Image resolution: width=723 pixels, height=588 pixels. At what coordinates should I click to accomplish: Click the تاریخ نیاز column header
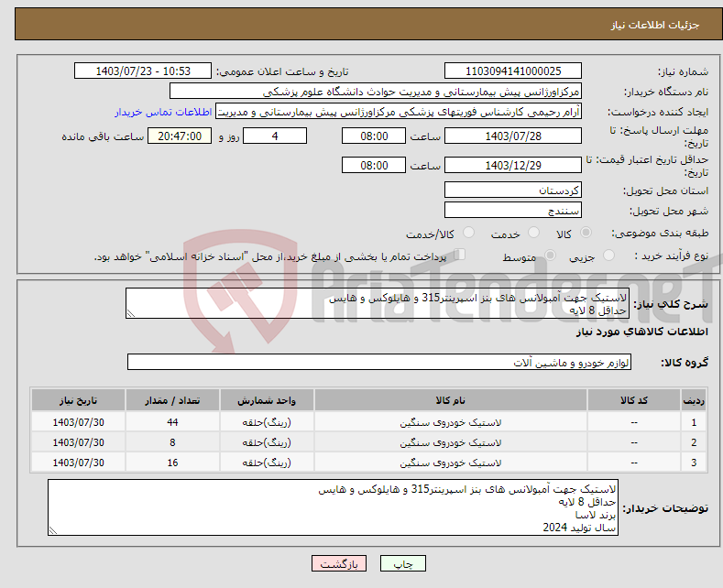click(x=79, y=400)
